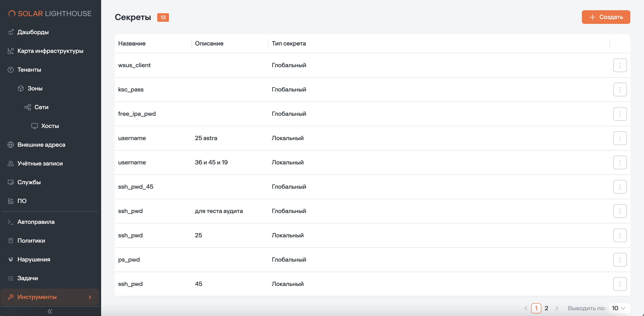Expand Инструменты submenu chevron
Viewport: 644px width, 316px height.
pos(90,297)
